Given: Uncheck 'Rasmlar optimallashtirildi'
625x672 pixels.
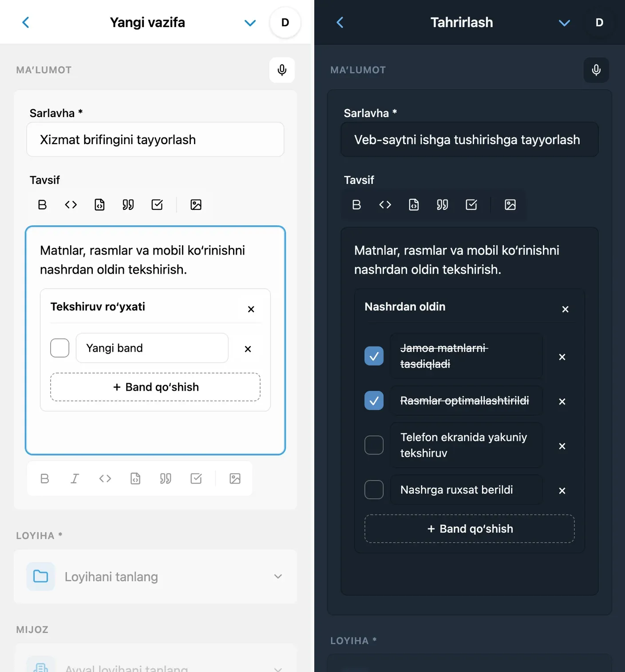Looking at the screenshot, I should coord(374,401).
